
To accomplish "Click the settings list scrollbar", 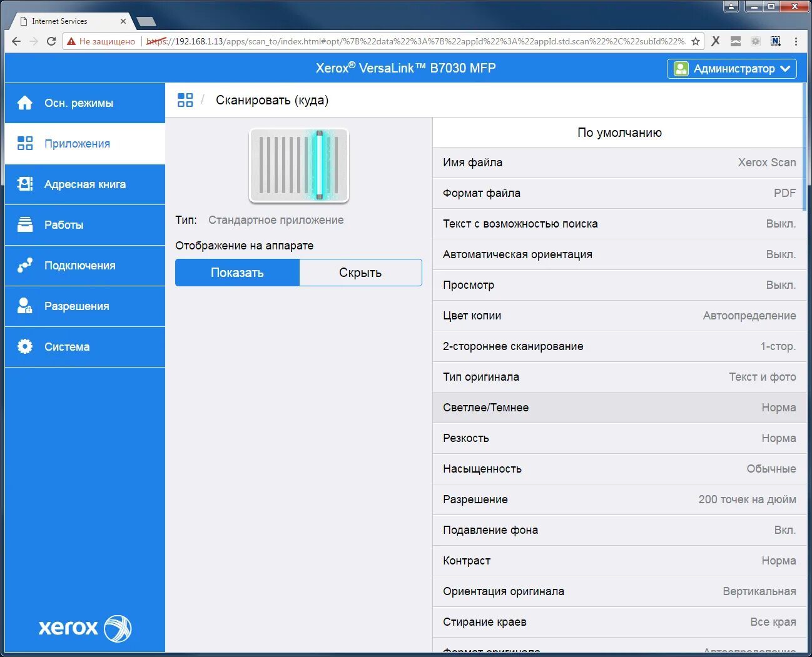I will pos(804,147).
